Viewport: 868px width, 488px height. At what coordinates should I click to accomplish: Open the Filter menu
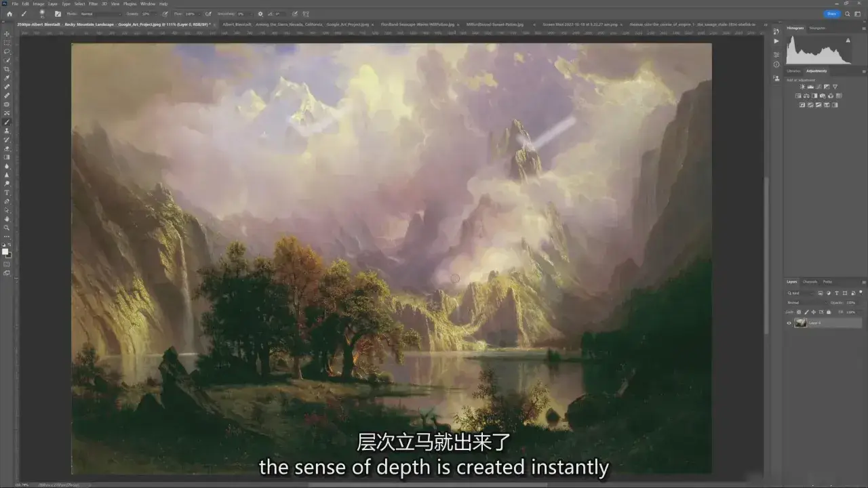pyautogui.click(x=93, y=4)
